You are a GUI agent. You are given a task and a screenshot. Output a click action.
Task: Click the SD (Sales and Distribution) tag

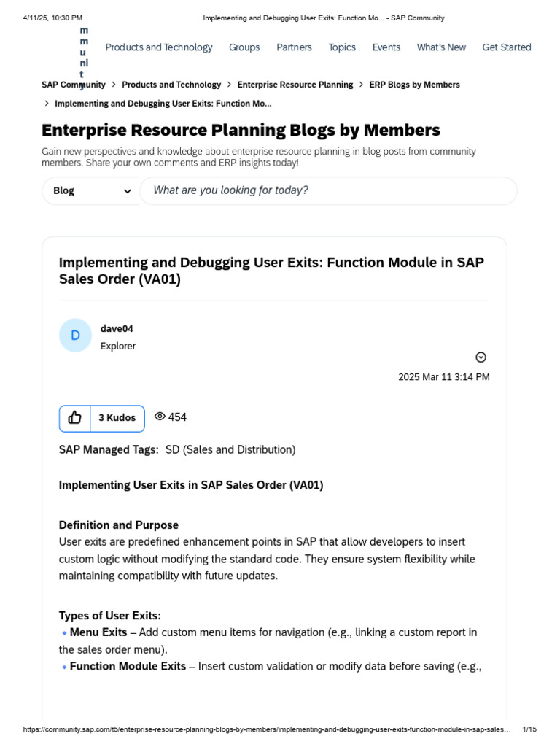click(230, 450)
